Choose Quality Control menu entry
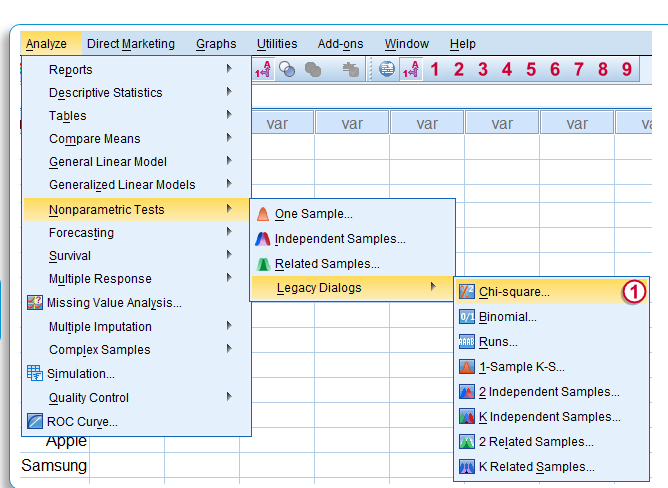Viewport: 668px width, 488px height. 136,398
